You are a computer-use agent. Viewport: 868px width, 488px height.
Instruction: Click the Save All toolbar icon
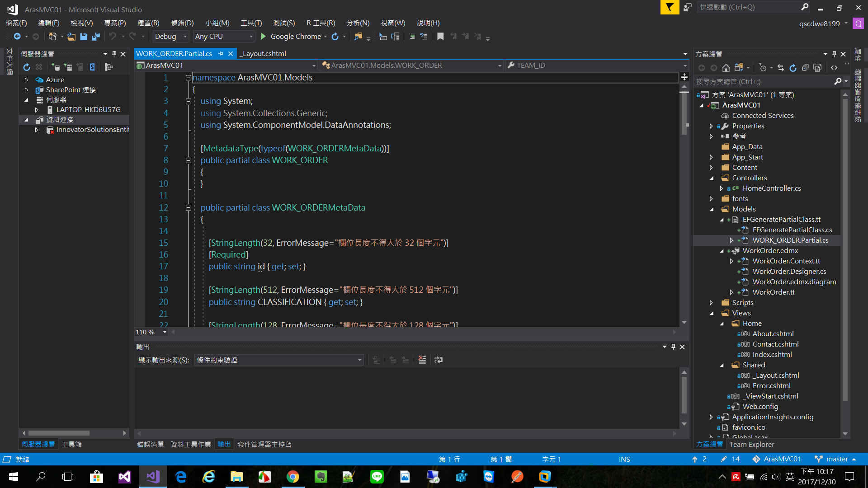[x=96, y=37]
